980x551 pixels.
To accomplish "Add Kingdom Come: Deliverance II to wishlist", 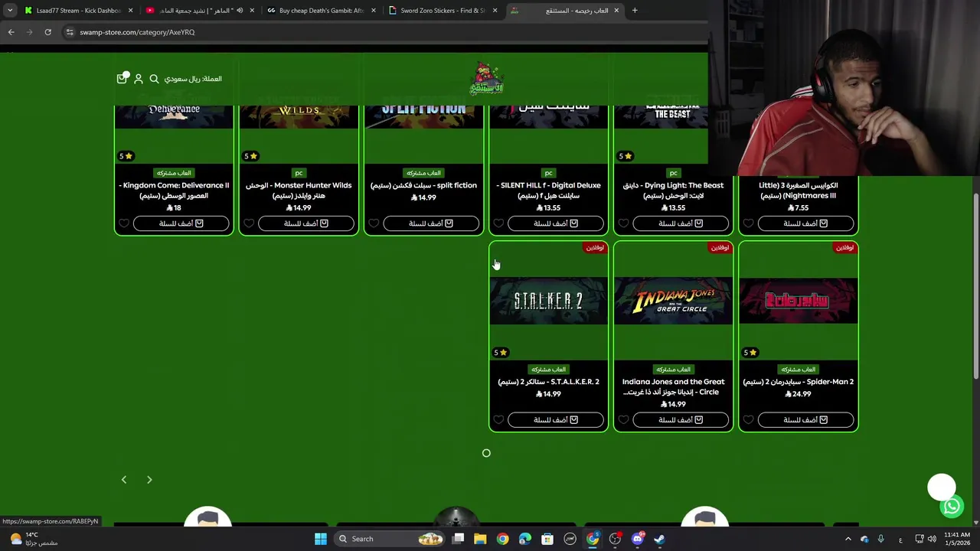I will click(x=124, y=223).
